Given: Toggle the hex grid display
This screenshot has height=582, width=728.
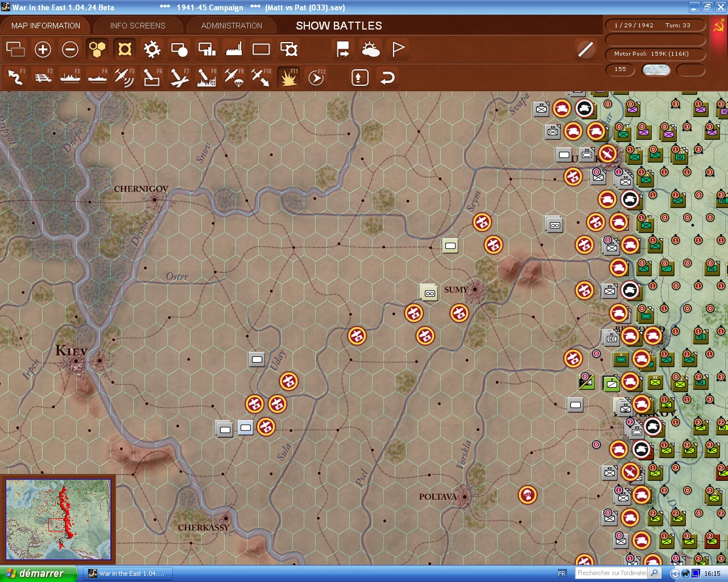Looking at the screenshot, I should [x=97, y=49].
